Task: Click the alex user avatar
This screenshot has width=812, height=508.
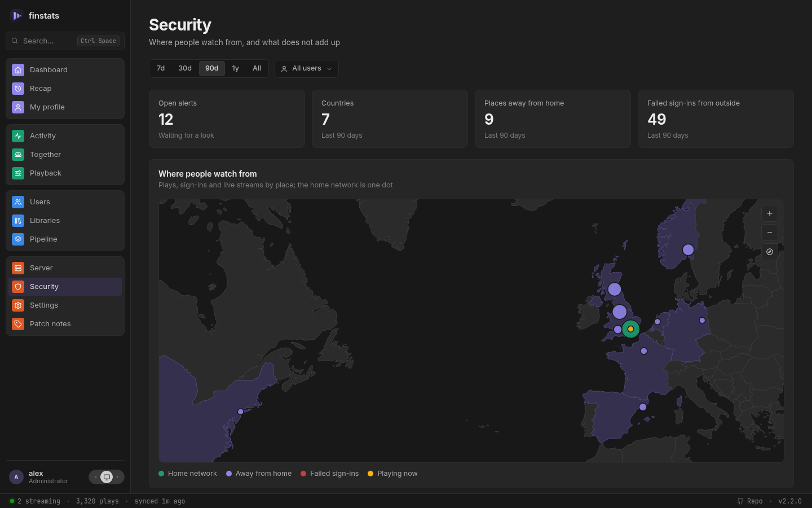Action: [x=16, y=477]
